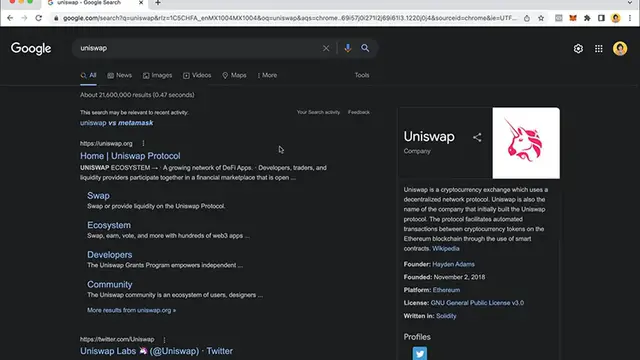Open the Ethereum platform link
This screenshot has height=360, width=640.
[446, 290]
